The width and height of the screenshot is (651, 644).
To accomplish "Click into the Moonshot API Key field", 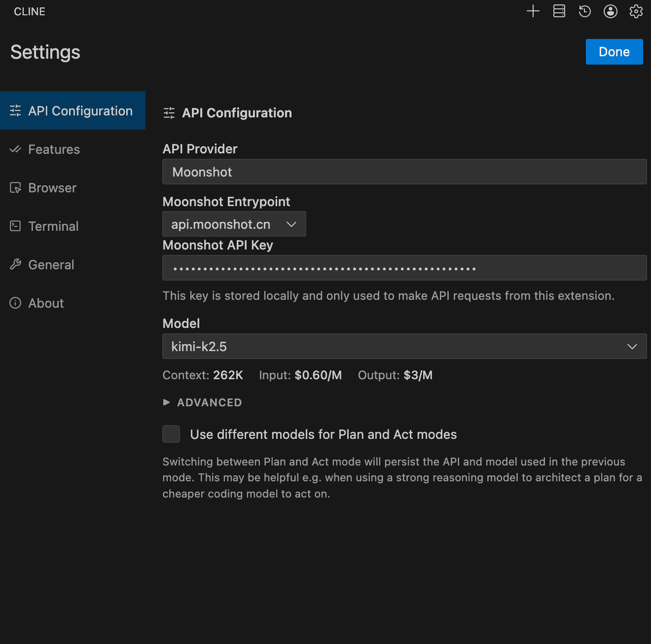I will coord(404,268).
